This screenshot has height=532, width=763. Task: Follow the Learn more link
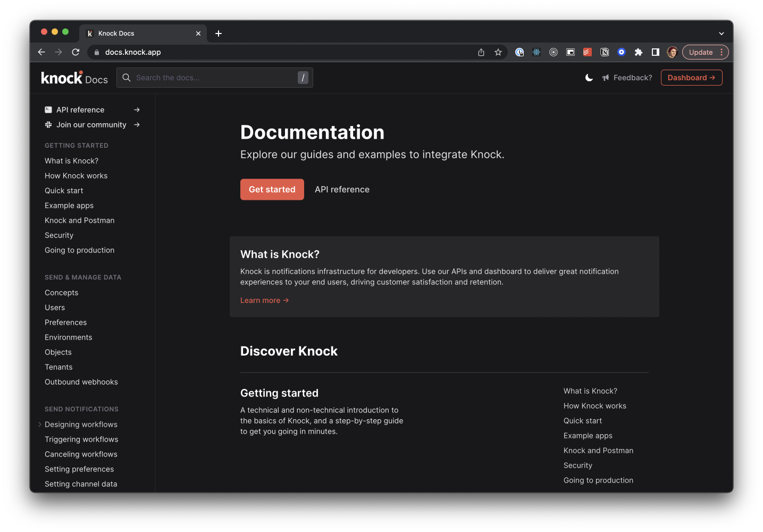(264, 300)
